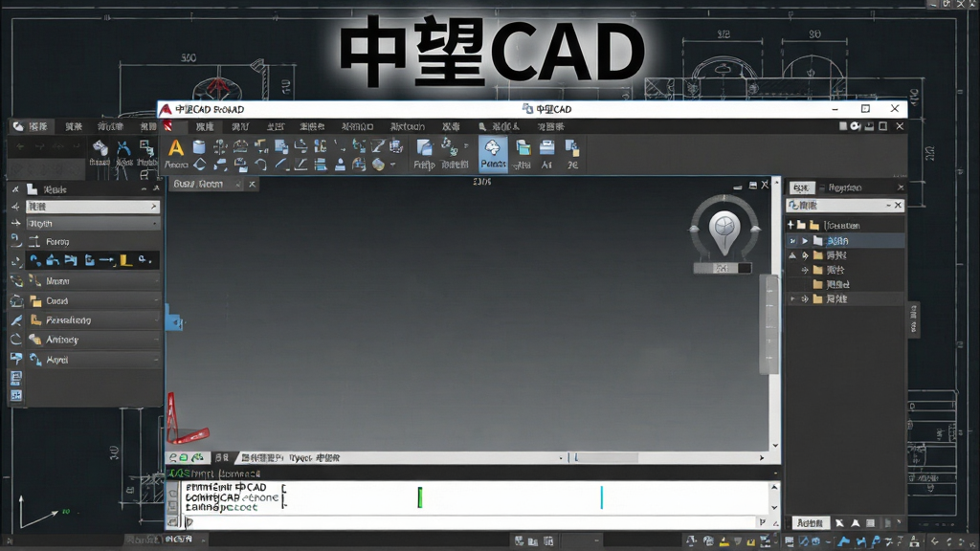Expand the last folder row in the right tree

click(x=792, y=298)
